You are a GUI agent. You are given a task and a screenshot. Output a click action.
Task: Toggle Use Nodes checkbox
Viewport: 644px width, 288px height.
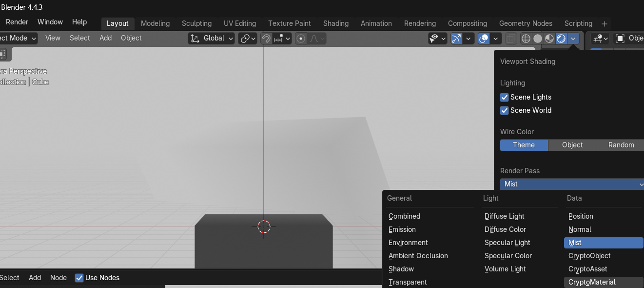(79, 278)
